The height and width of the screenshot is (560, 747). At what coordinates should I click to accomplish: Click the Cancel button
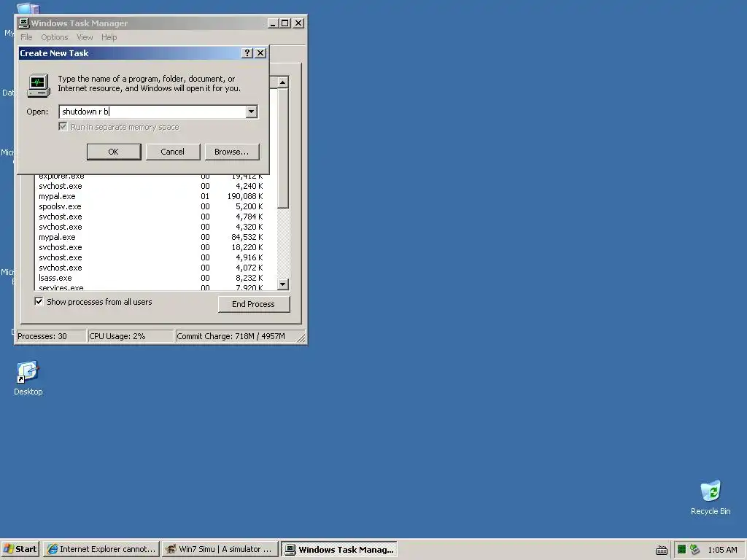172,152
